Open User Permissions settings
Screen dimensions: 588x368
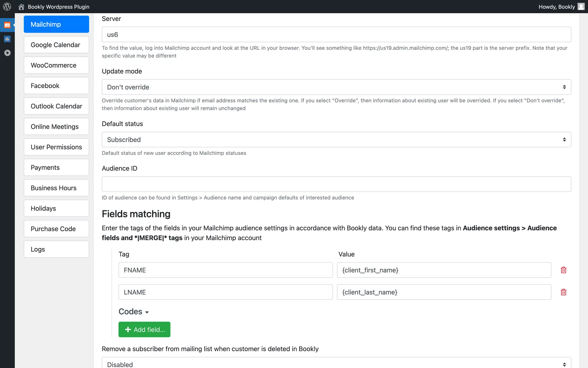56,147
